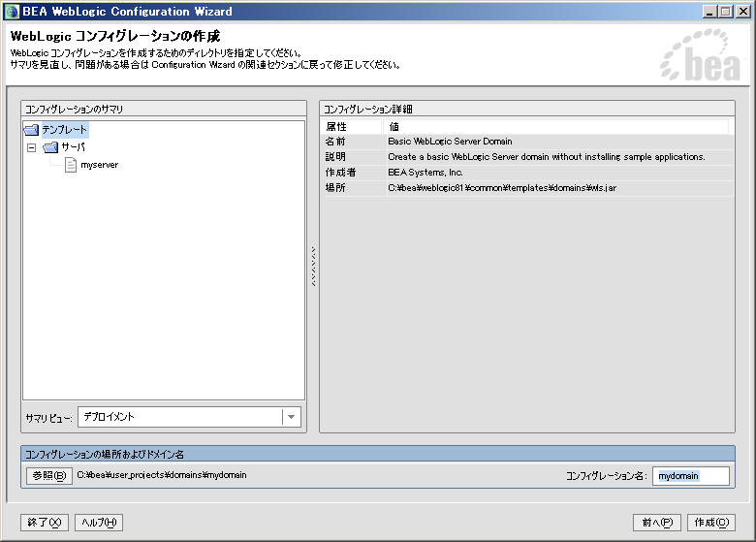Click the 値 column header
The image size is (756, 542).
click(394, 126)
